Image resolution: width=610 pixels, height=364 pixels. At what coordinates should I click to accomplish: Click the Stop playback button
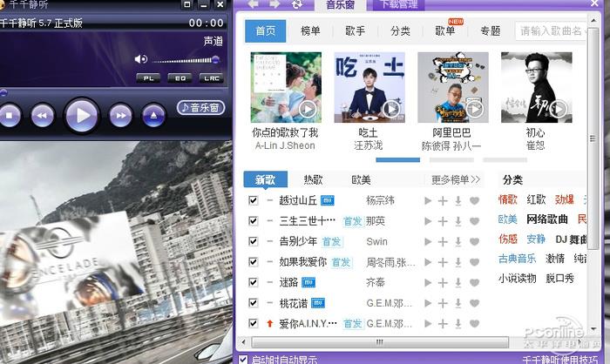click(10, 114)
